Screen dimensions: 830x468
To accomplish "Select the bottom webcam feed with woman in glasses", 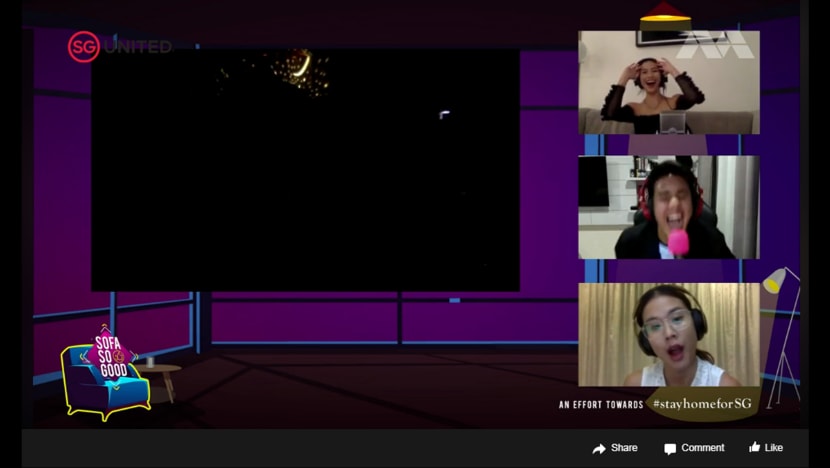I will click(669, 335).
